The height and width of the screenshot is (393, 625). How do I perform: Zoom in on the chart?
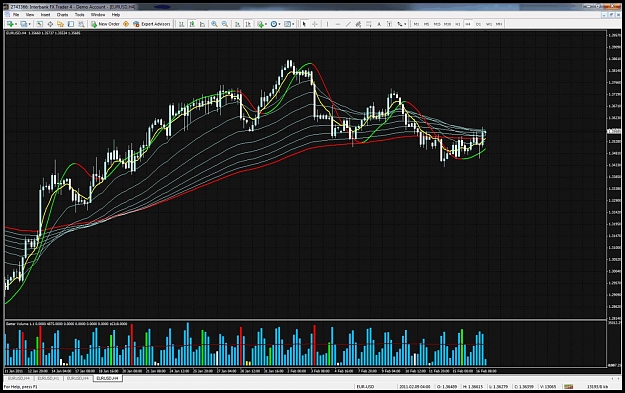[x=214, y=24]
